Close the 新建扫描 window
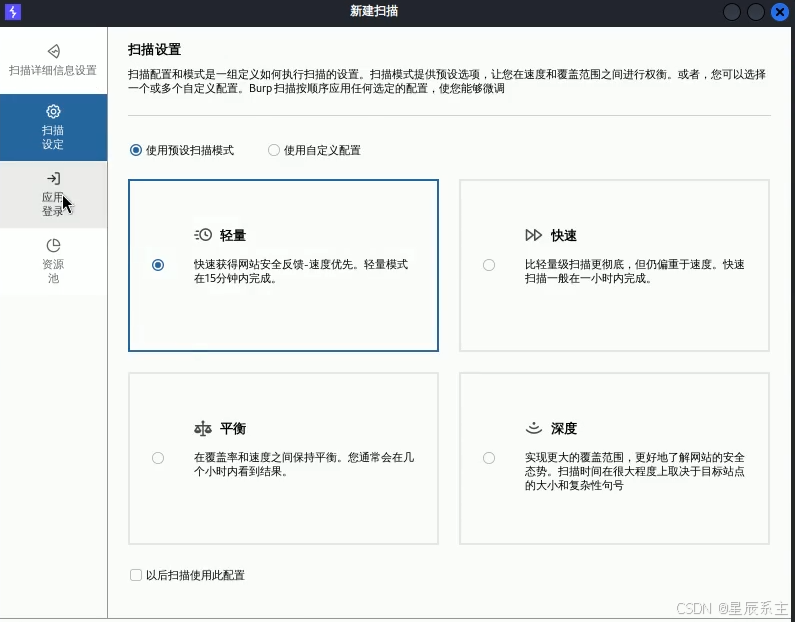795x622 pixels. [x=780, y=12]
